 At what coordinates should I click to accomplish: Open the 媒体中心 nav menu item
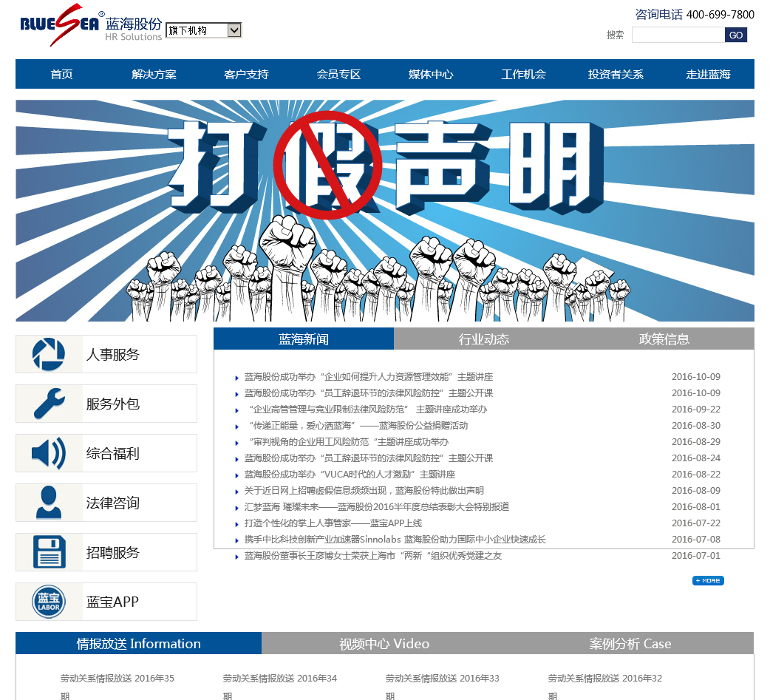[x=431, y=74]
